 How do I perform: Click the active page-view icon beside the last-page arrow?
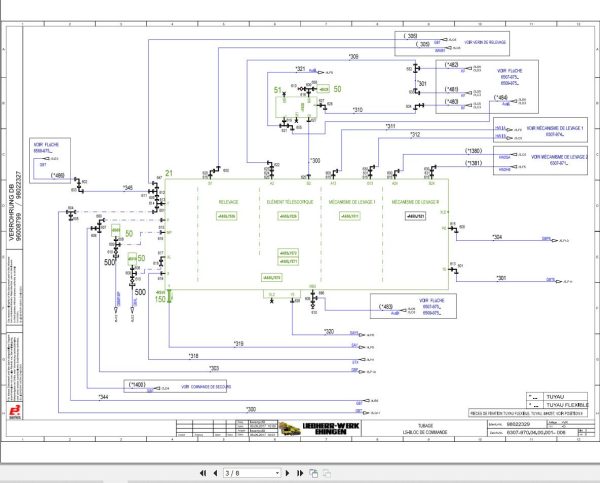click(313, 473)
